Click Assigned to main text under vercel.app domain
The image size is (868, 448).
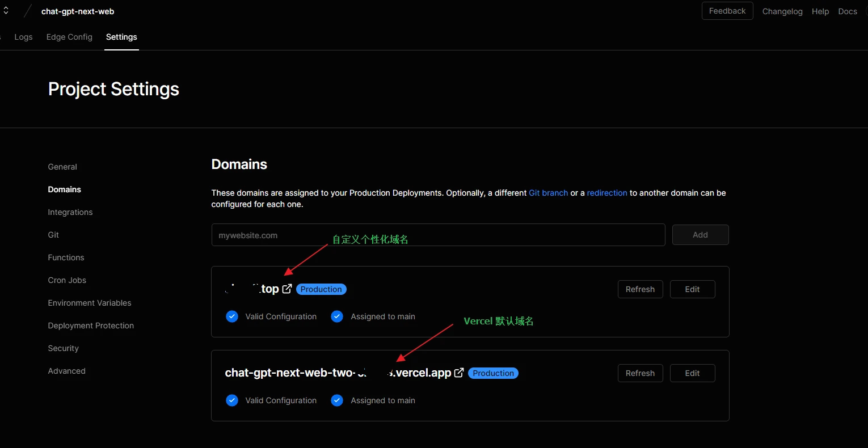383,400
